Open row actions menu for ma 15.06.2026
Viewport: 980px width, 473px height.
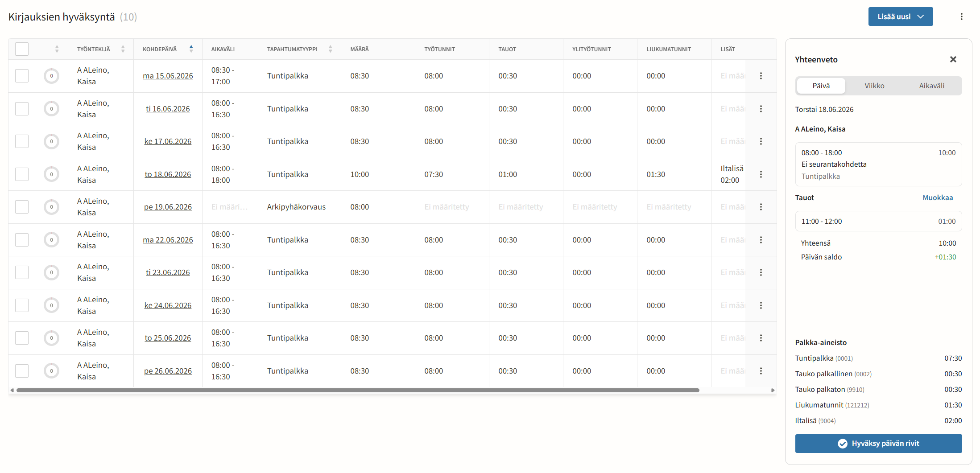[x=761, y=76]
